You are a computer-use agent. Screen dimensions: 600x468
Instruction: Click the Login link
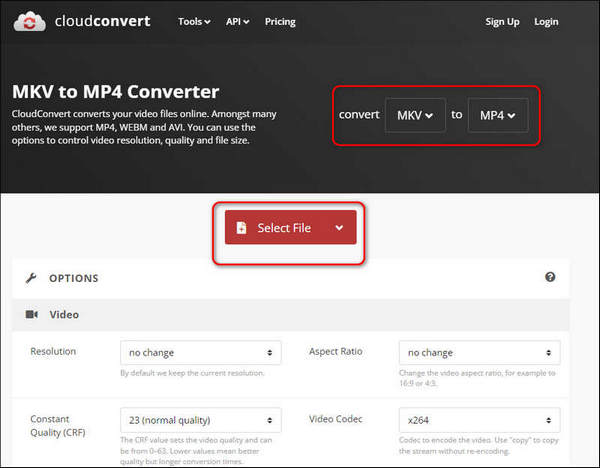click(546, 22)
